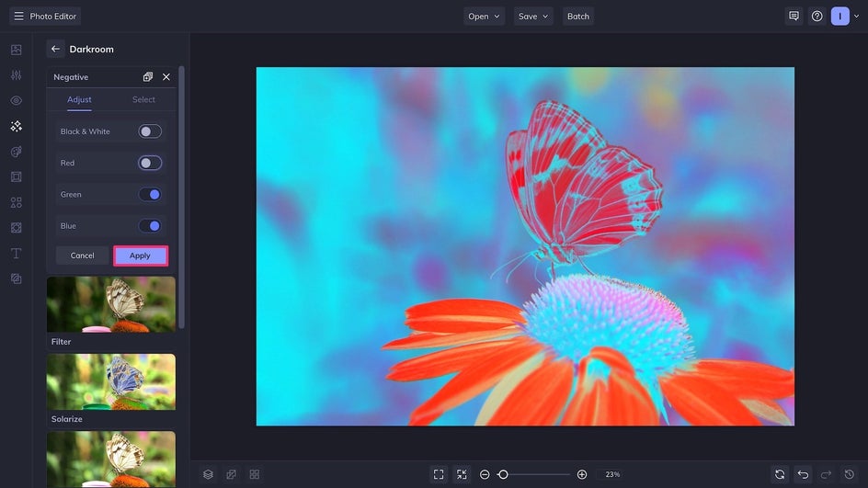
Task: Open the Textures sidebar icon
Action: pos(16,228)
